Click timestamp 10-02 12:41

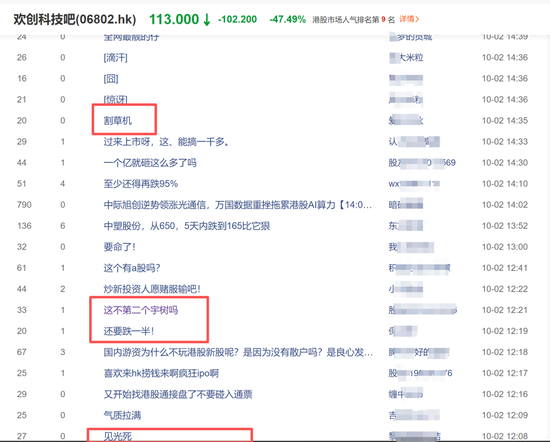point(505,268)
